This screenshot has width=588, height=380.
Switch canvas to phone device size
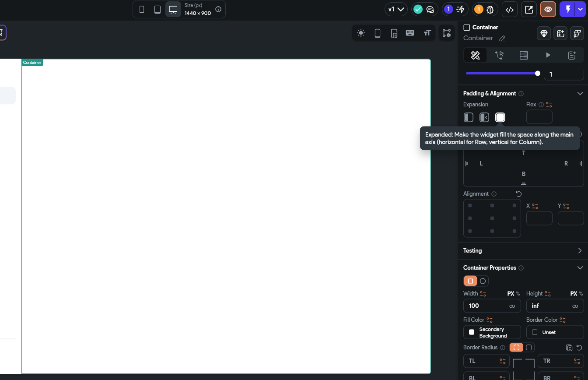point(142,9)
